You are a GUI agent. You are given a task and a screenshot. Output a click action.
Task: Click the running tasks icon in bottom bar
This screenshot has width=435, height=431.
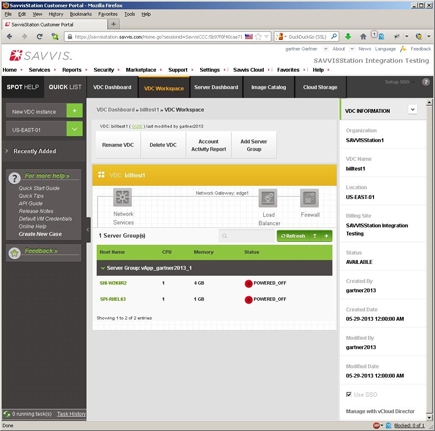(6, 414)
